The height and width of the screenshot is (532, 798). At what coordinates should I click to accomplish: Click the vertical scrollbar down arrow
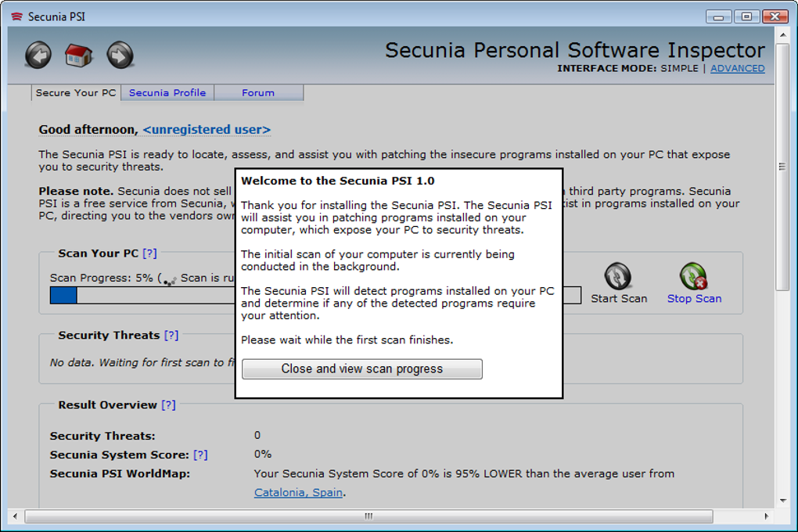(x=782, y=501)
